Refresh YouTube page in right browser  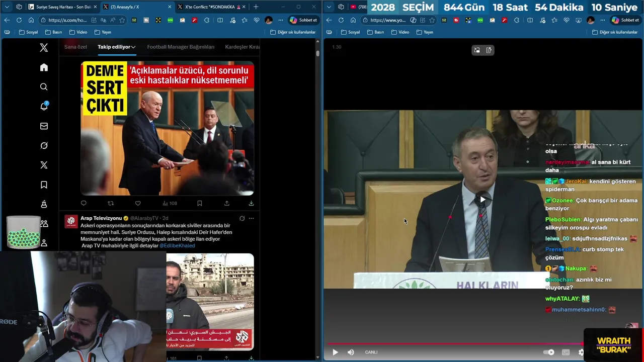(x=341, y=20)
